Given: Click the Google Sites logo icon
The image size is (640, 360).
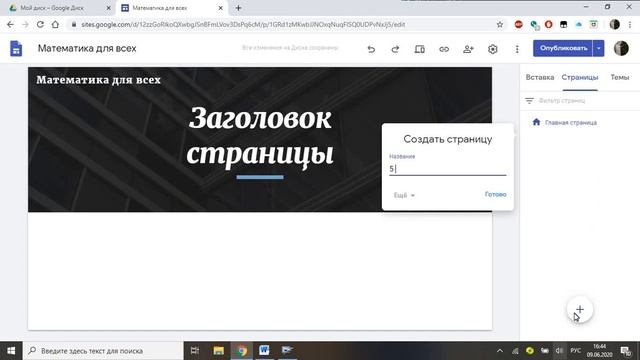Looking at the screenshot, I should coord(16,49).
